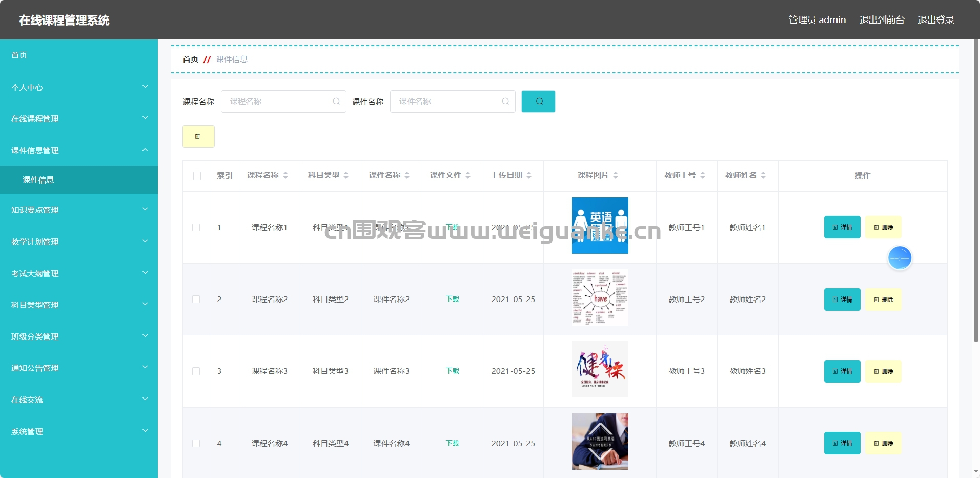980x478 pixels.
Task: Sort table by 教师工号 column arrows
Action: pos(703,175)
